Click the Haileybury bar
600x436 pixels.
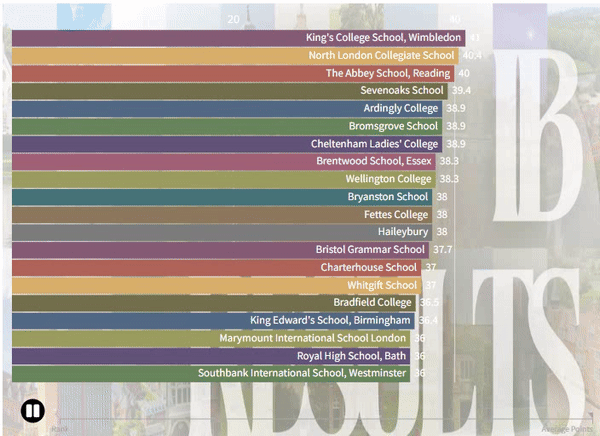click(222, 232)
